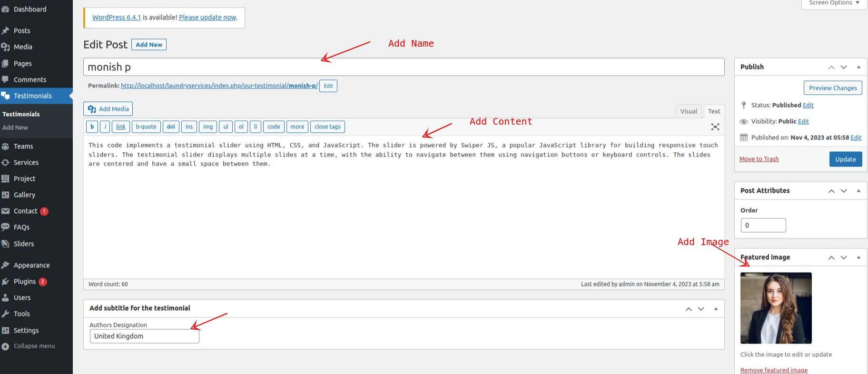868x374 pixels.
Task: Click the Update button
Action: point(845,159)
